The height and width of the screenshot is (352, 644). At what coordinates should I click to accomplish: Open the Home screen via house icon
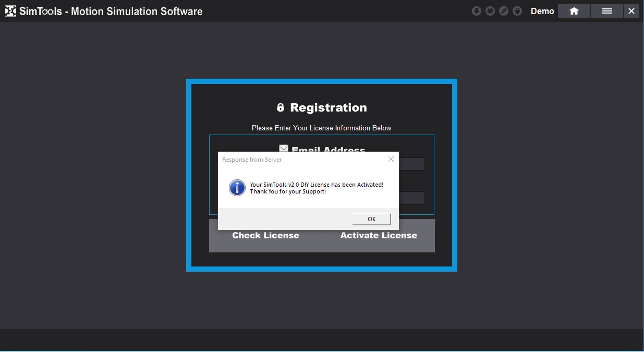pos(574,11)
